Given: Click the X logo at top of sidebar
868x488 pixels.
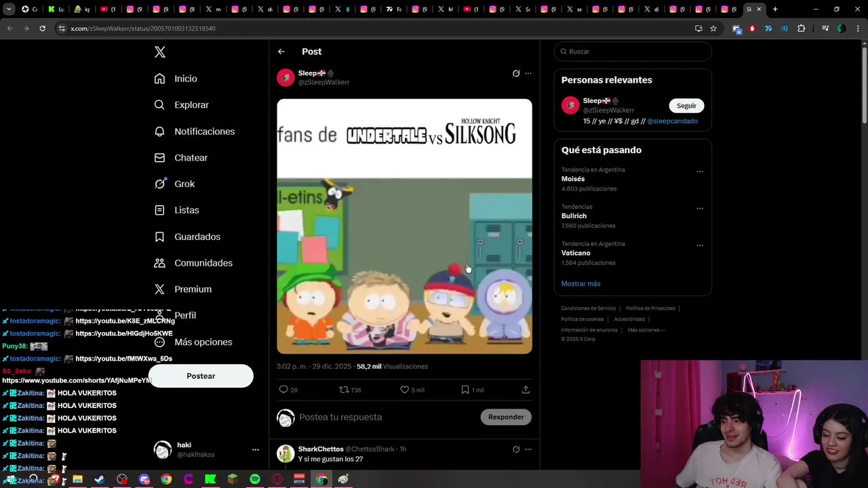Looking at the screenshot, I should pyautogui.click(x=160, y=52).
